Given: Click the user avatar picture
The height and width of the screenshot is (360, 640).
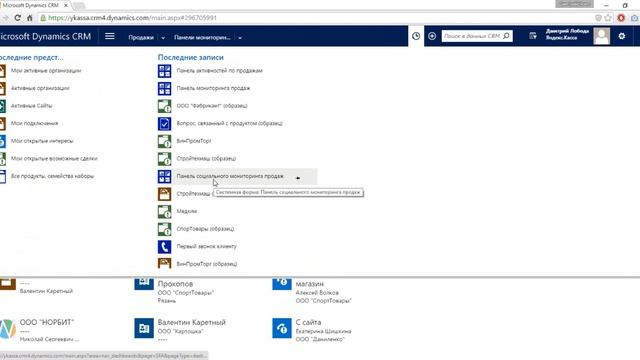Looking at the screenshot, I should click(x=602, y=36).
